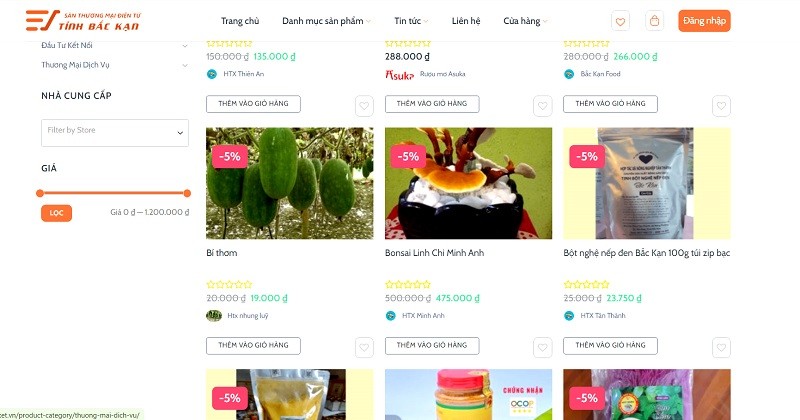800x420 pixels.
Task: Add Bonsai Linh Chi Minh Anh to wishlist
Action: point(543,345)
